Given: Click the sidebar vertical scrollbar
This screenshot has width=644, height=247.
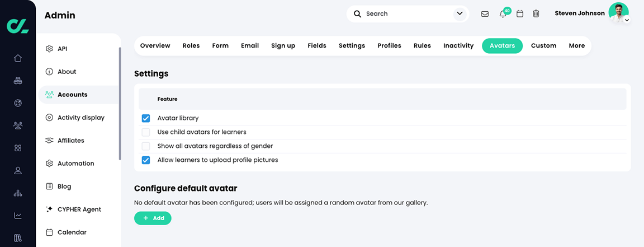Looking at the screenshot, I should [x=120, y=103].
